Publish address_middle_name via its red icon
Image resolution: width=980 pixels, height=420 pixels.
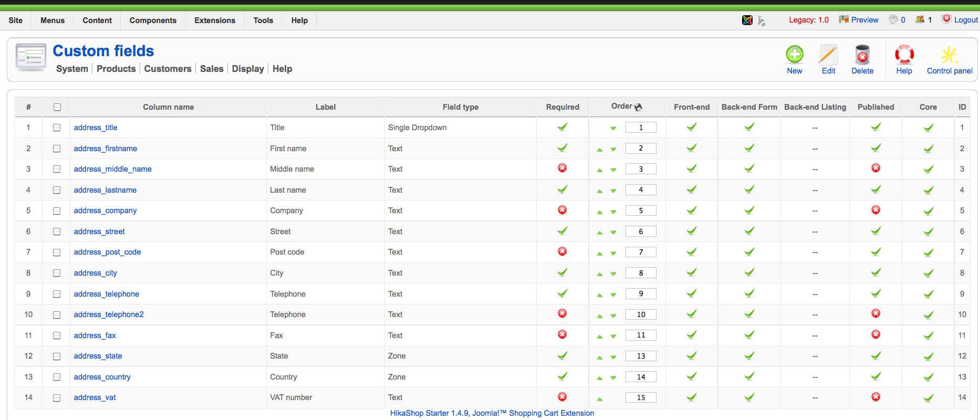point(875,168)
